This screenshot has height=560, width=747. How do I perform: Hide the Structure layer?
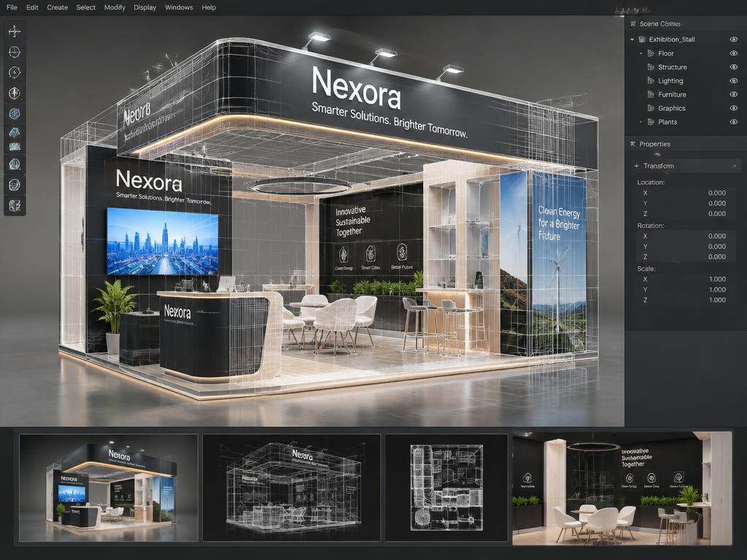pyautogui.click(x=734, y=67)
